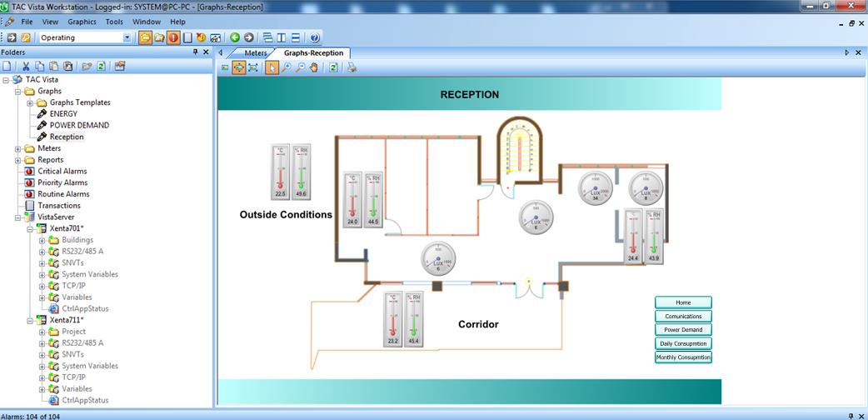Go forward with the gray arrow
Screen dimensions: 868x420
(x=248, y=37)
